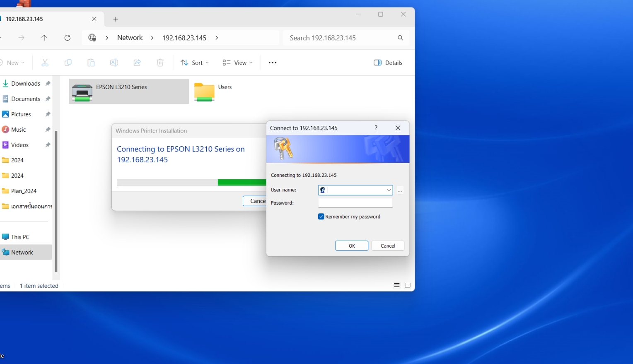The height and width of the screenshot is (364, 633).
Task: Open the New dropdown menu
Action: click(12, 63)
